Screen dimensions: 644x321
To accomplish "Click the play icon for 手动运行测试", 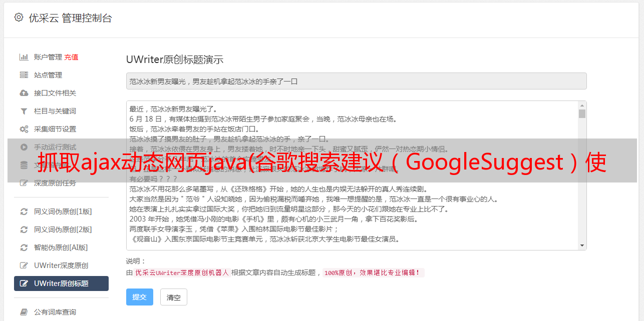I will [x=24, y=147].
